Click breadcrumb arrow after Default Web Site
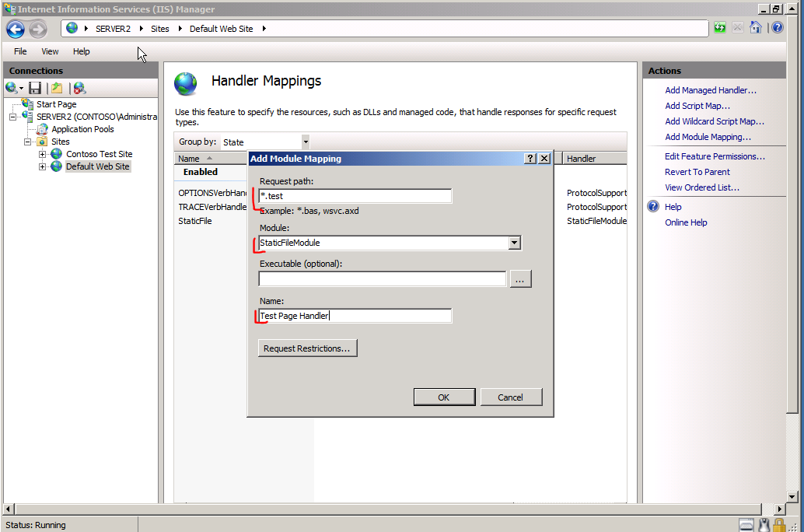 click(264, 29)
